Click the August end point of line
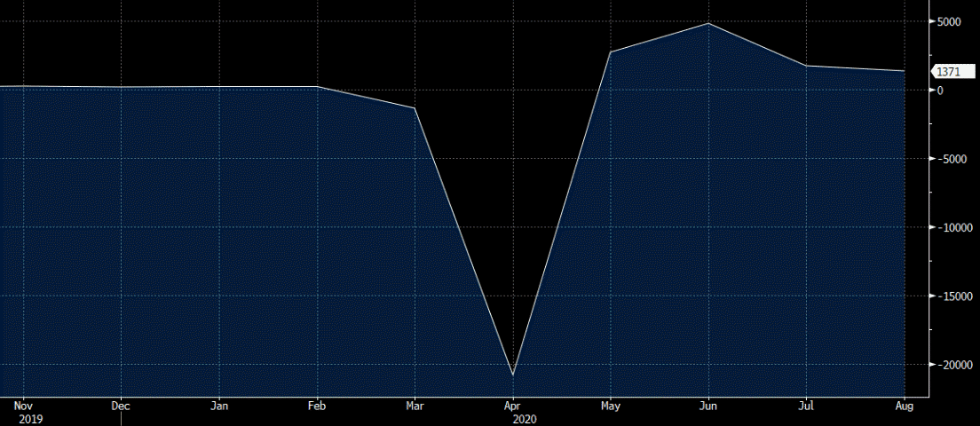This screenshot has width=980, height=426. pyautogui.click(x=904, y=71)
